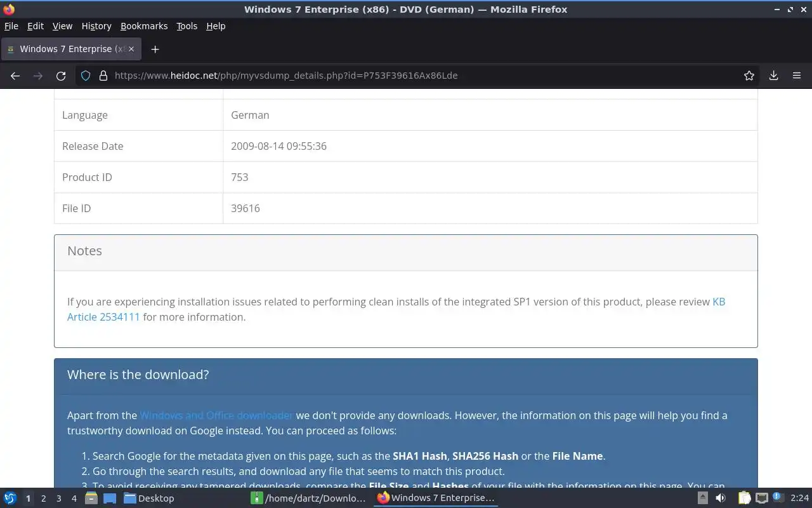
Task: Open Firefox application hamburger menu
Action: [x=797, y=76]
